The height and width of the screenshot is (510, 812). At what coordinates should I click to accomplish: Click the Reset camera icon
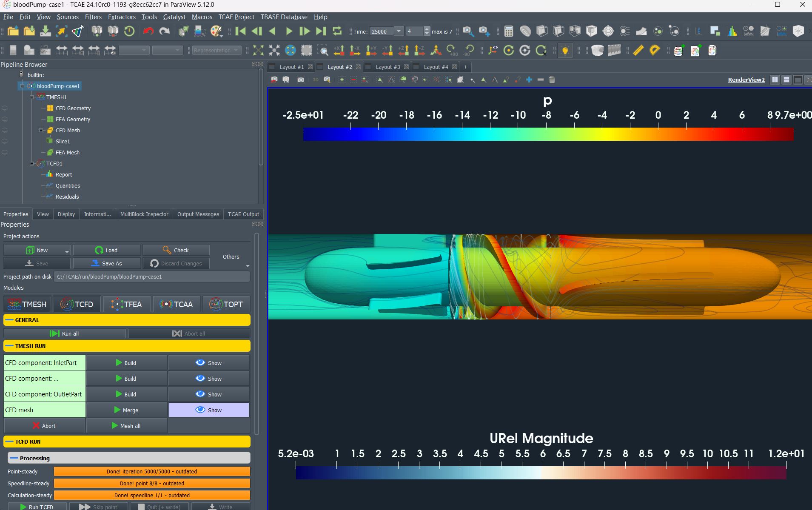258,51
